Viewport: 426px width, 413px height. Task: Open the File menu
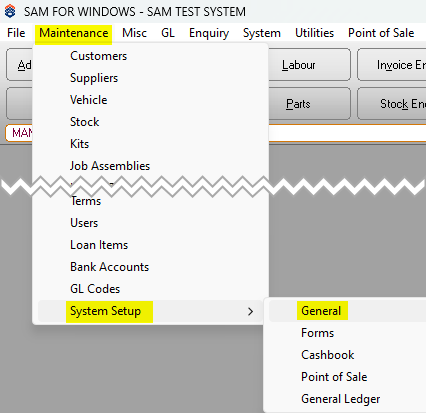16,33
